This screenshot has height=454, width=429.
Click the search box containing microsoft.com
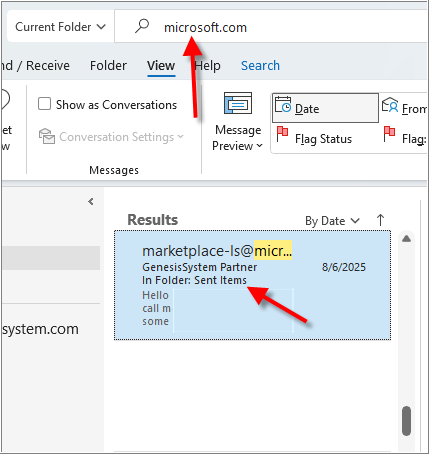click(271, 27)
